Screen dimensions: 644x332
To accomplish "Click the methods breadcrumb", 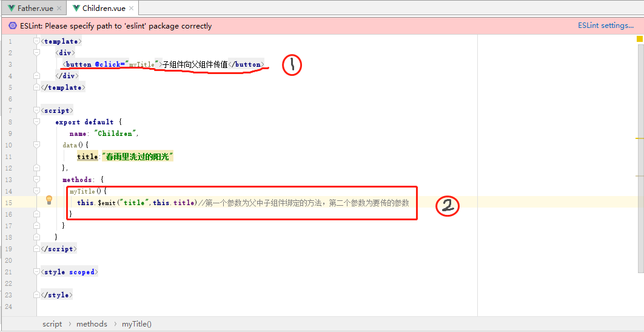I will point(92,324).
